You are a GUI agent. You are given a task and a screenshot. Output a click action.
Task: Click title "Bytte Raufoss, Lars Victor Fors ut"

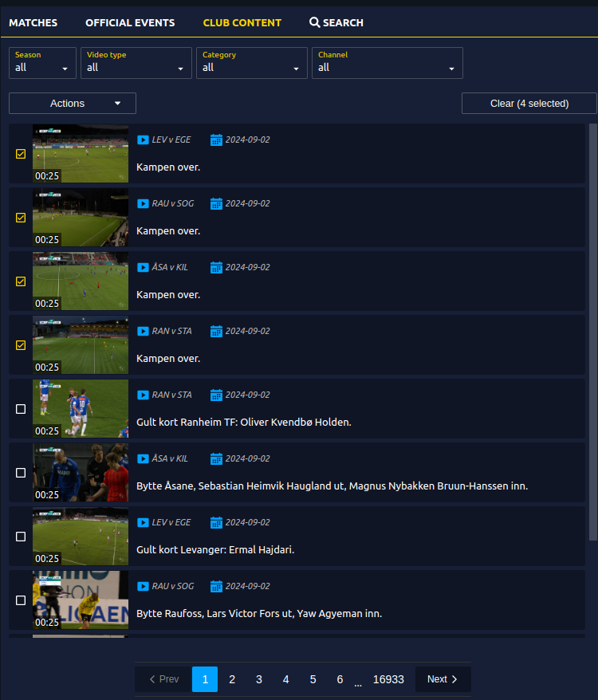[x=214, y=614]
